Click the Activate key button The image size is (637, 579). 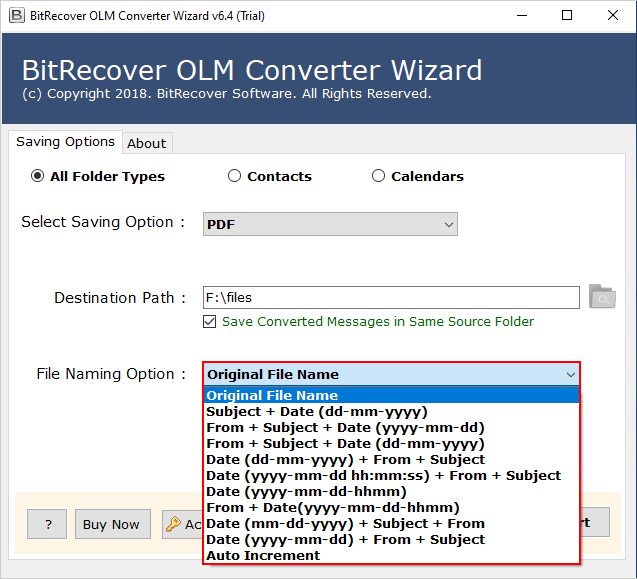(183, 524)
